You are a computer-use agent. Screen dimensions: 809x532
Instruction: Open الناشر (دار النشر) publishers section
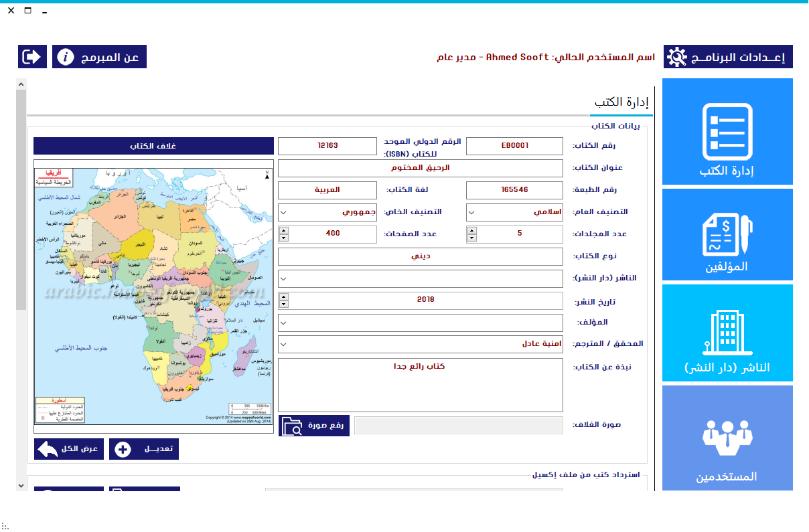tap(727, 333)
